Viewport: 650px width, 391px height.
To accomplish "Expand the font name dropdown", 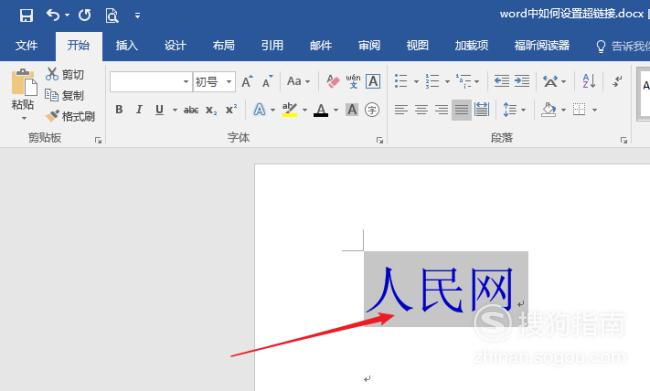I will (186, 82).
